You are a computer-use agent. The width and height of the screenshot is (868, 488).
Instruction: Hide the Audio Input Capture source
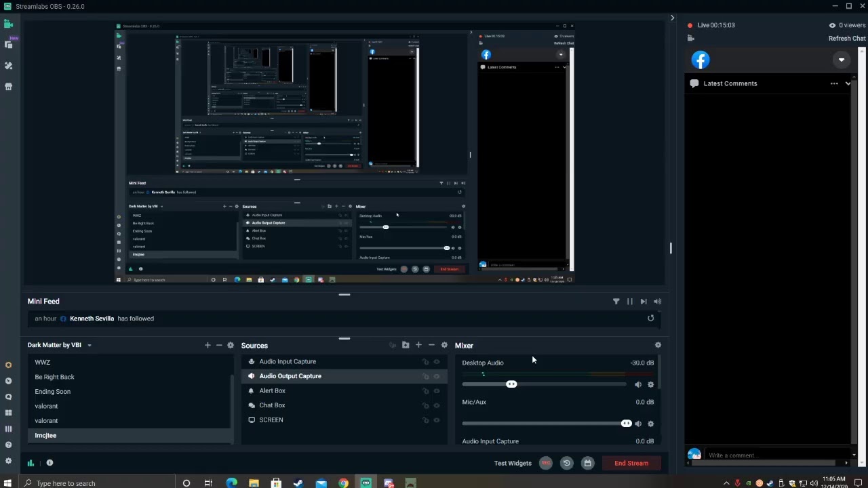pos(437,361)
